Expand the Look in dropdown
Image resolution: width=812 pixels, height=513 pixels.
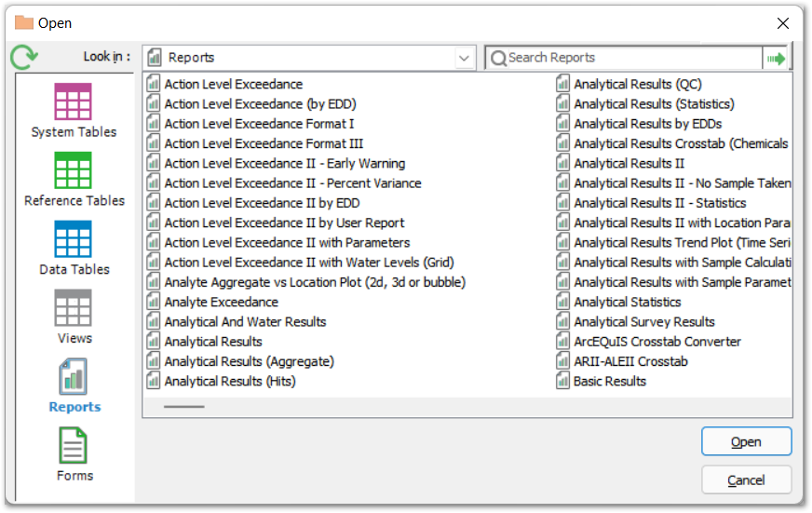point(465,58)
